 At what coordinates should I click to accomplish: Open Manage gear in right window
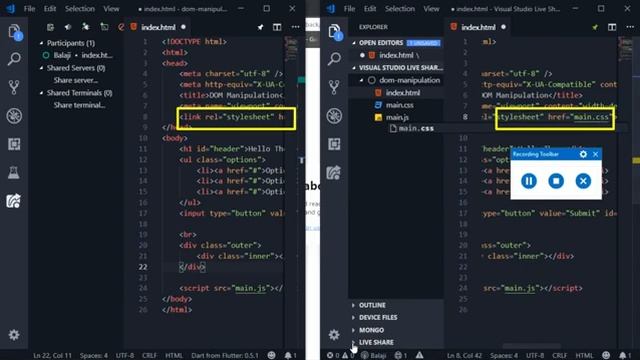(334, 335)
